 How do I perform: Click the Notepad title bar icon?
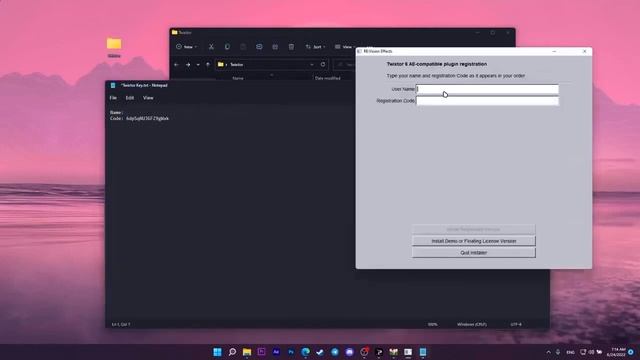113,85
